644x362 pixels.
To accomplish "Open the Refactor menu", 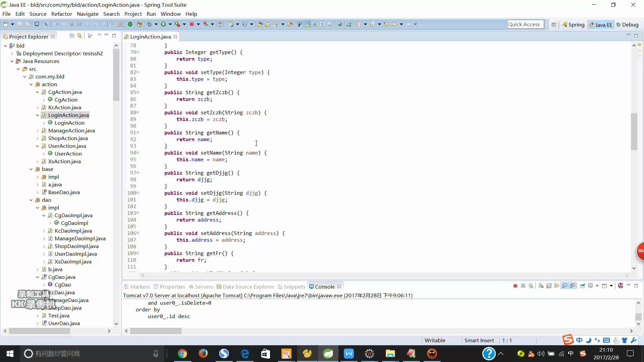I will (61, 14).
